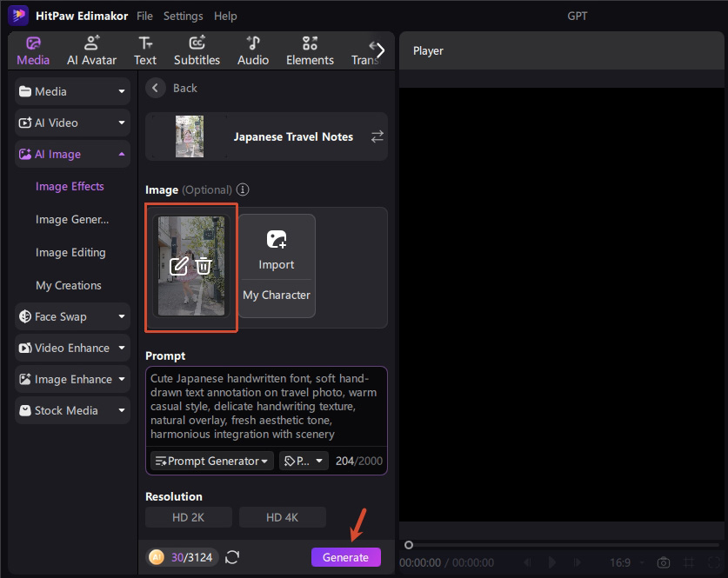Open the File menu
This screenshot has height=578, width=728.
(x=144, y=16)
